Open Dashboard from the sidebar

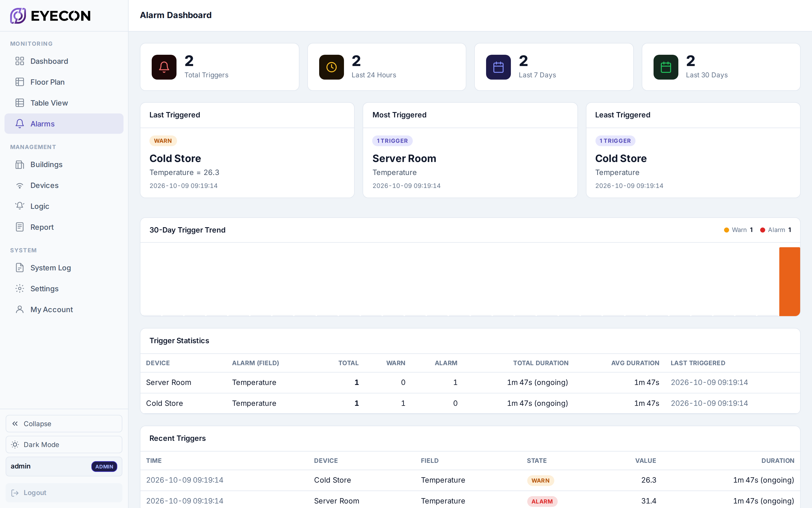(64, 61)
